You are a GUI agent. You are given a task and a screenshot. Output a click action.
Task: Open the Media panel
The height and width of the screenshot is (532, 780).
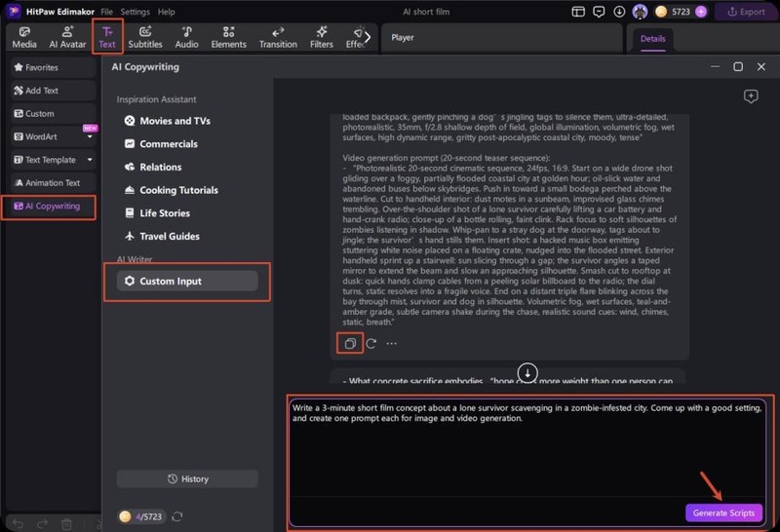(x=23, y=37)
